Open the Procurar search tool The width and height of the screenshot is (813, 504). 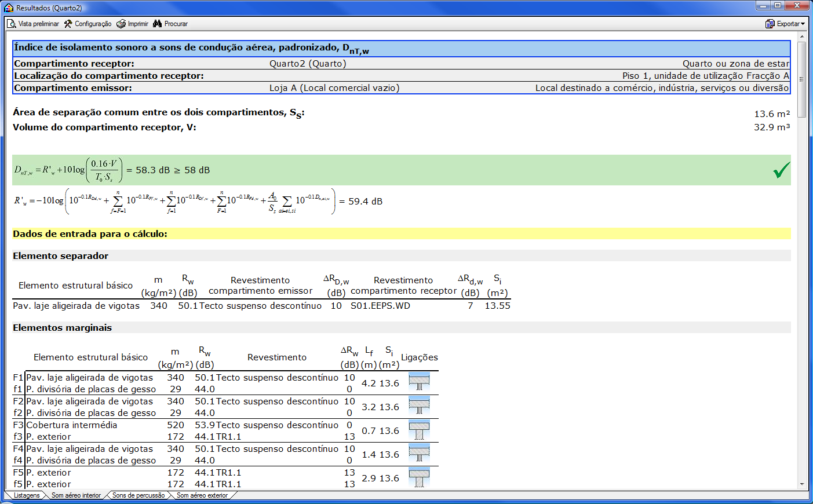170,24
